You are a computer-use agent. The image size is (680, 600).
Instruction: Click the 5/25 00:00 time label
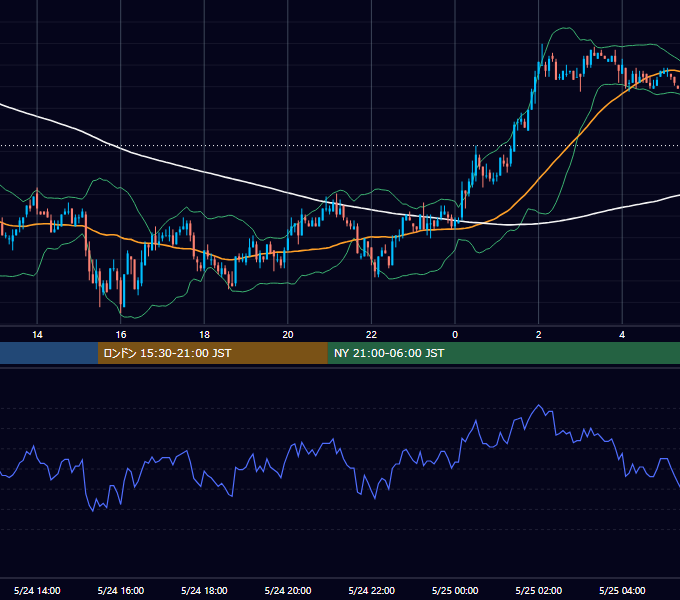tap(455, 590)
